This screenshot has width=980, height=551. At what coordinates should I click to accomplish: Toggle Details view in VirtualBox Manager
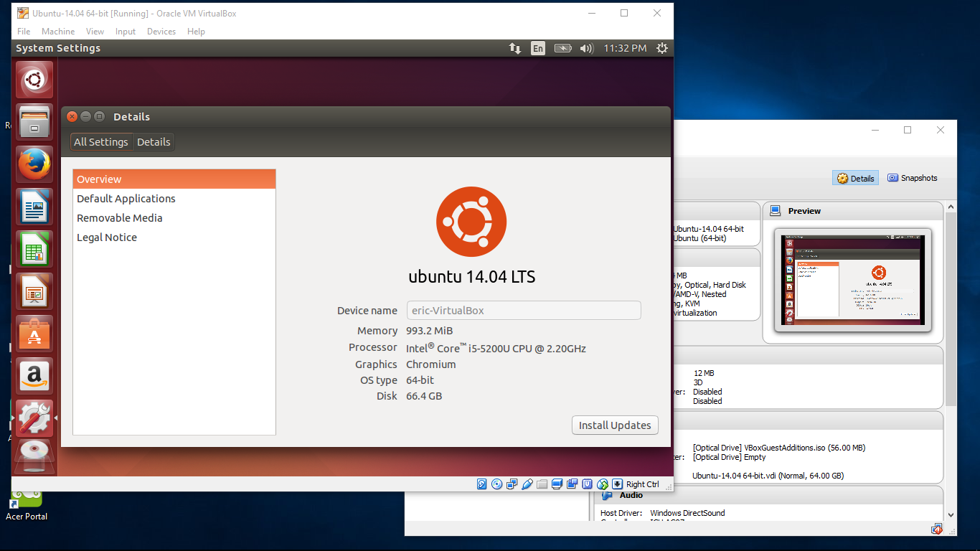[855, 178]
